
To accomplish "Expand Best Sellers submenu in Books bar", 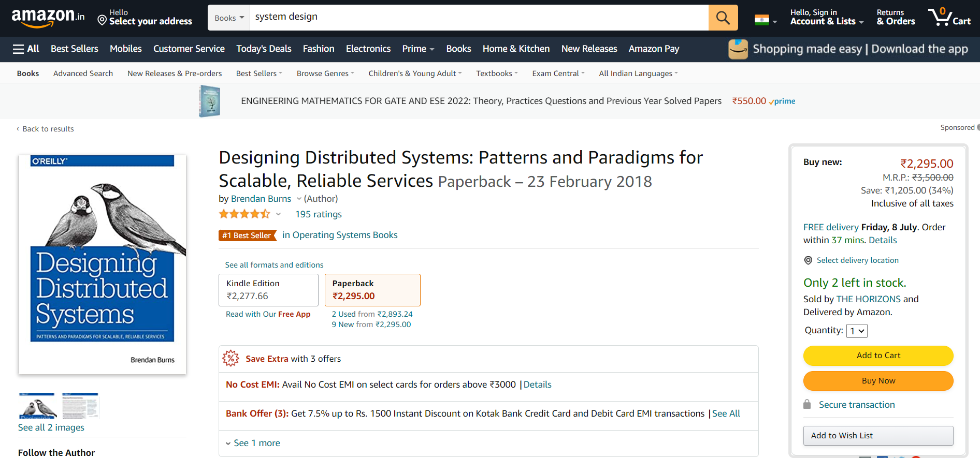I will 259,73.
